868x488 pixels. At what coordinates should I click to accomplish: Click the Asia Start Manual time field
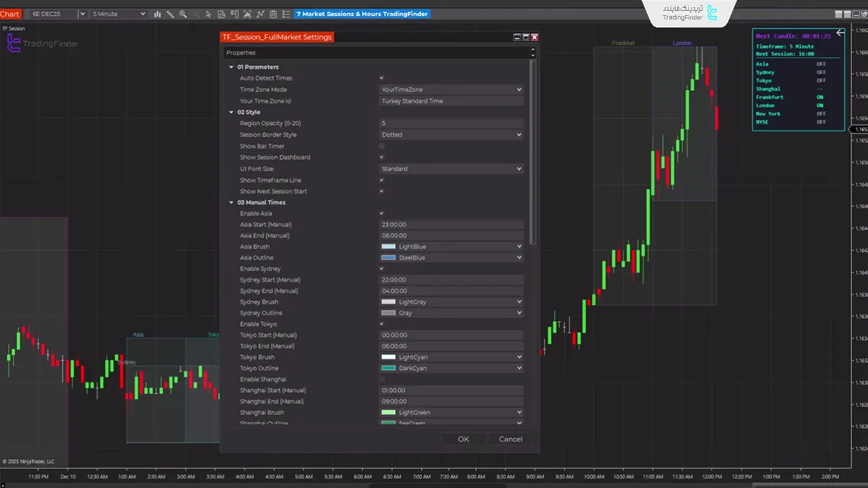click(x=451, y=224)
